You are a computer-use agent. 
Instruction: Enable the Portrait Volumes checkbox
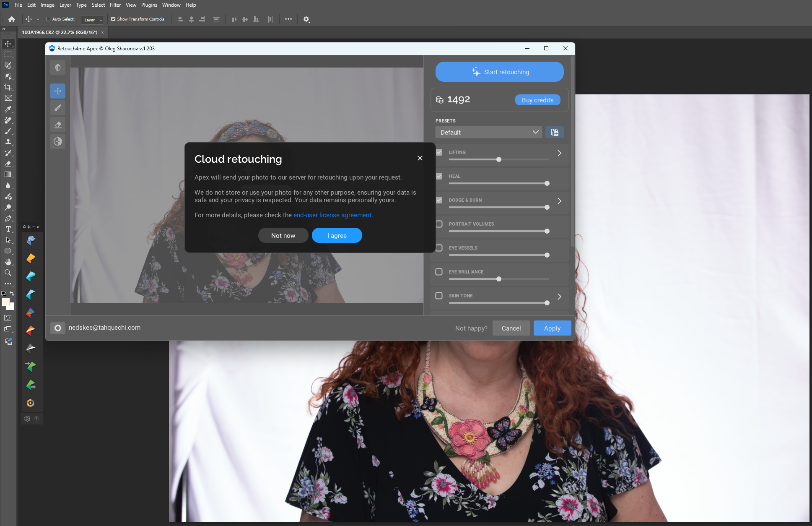pos(439,224)
